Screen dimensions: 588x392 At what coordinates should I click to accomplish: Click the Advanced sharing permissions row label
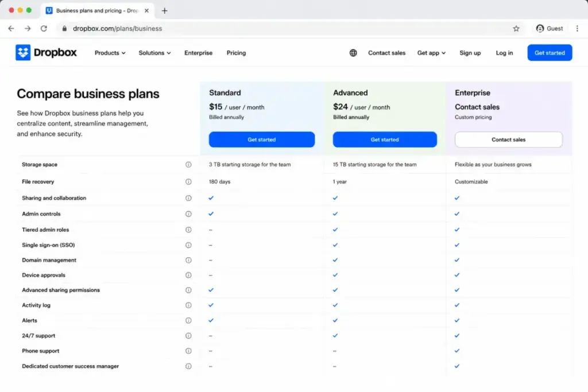pos(61,290)
